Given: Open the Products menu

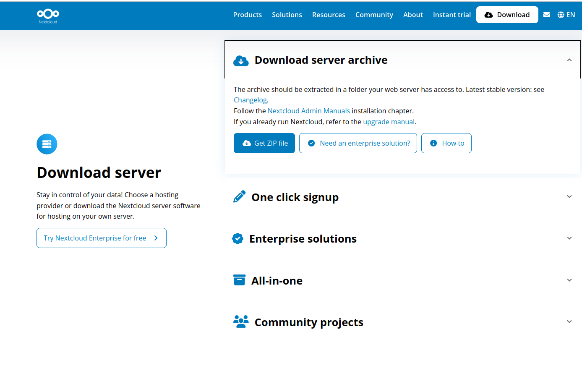Looking at the screenshot, I should point(248,15).
